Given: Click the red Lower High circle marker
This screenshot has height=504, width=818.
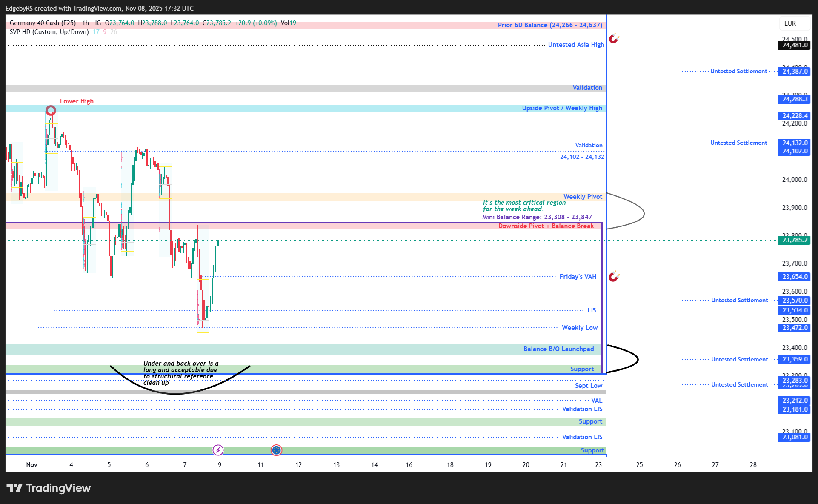Looking at the screenshot, I should point(51,111).
